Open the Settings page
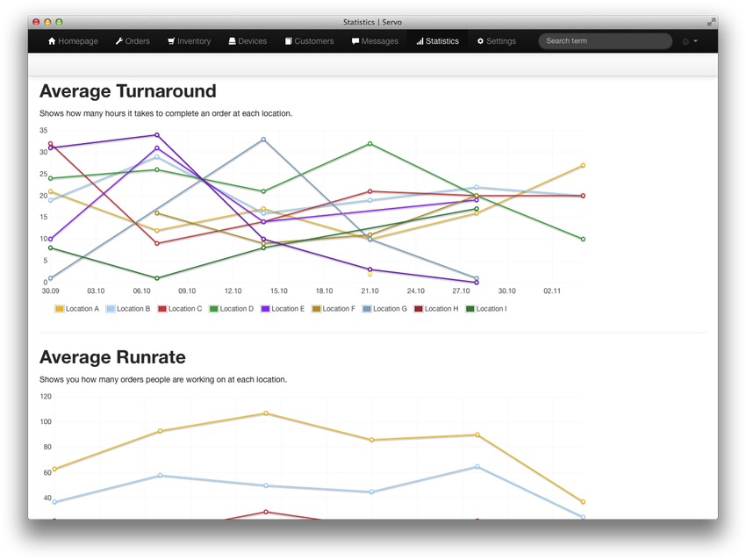This screenshot has height=560, width=746. coord(497,41)
